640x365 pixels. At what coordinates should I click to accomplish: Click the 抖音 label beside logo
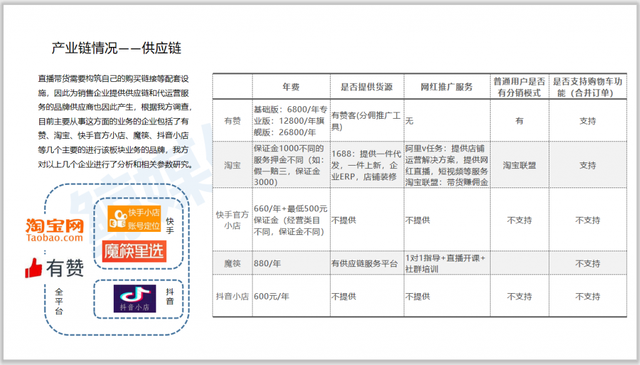point(170,296)
